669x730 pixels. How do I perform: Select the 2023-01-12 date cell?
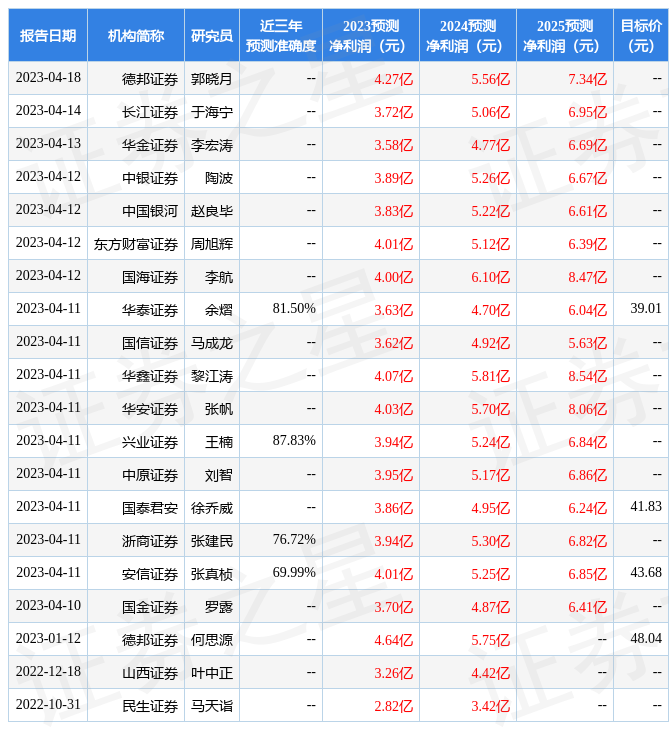coord(48,639)
